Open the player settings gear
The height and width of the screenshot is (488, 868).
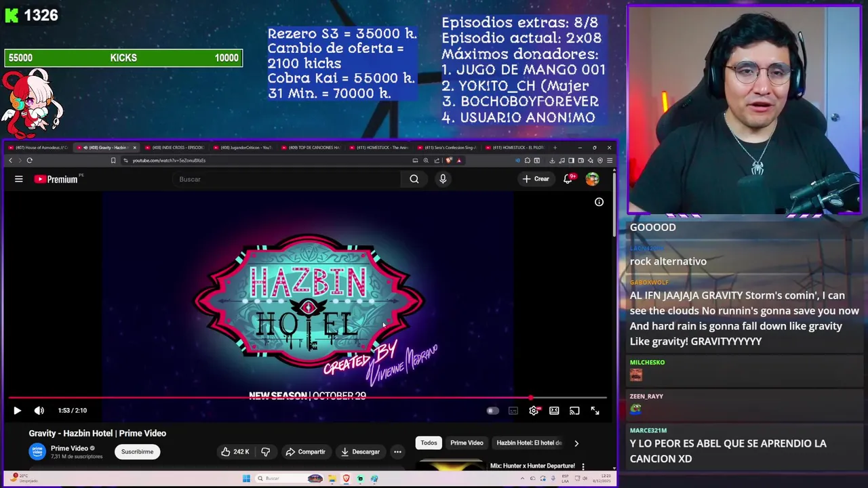tap(534, 411)
